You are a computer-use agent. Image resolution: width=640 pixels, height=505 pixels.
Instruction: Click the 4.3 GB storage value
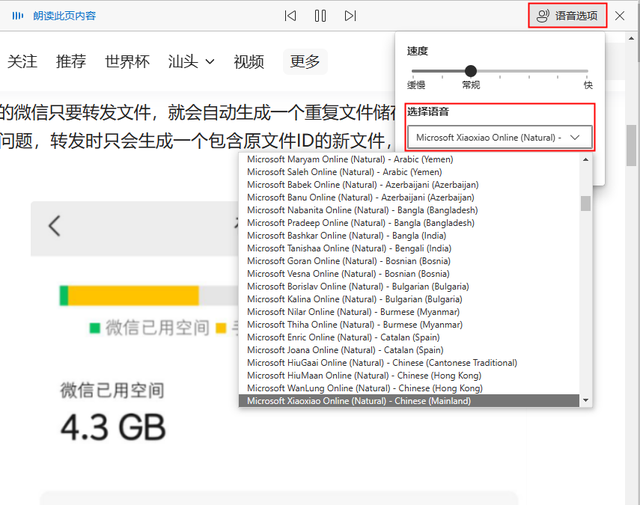[113, 427]
